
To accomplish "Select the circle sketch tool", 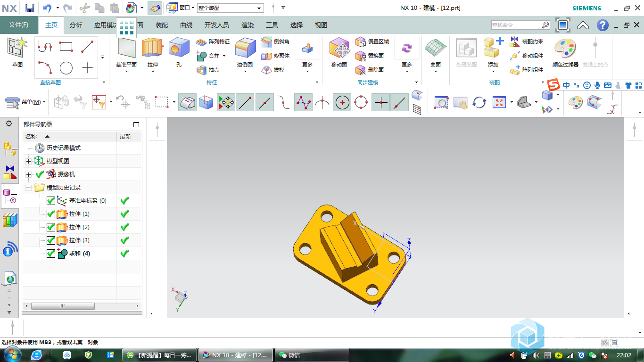I will coord(66,68).
